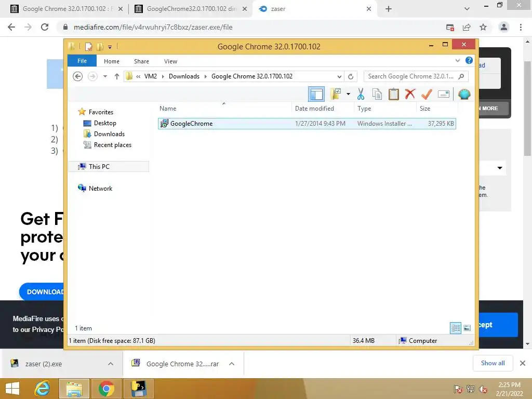Switch to GoogleChrome32.0.1700.102 browser tab
This screenshot has height=399, width=532.
pyautogui.click(x=191, y=9)
